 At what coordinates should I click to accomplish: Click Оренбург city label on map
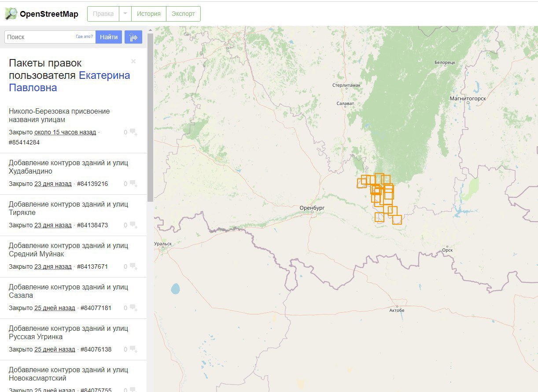(312, 207)
